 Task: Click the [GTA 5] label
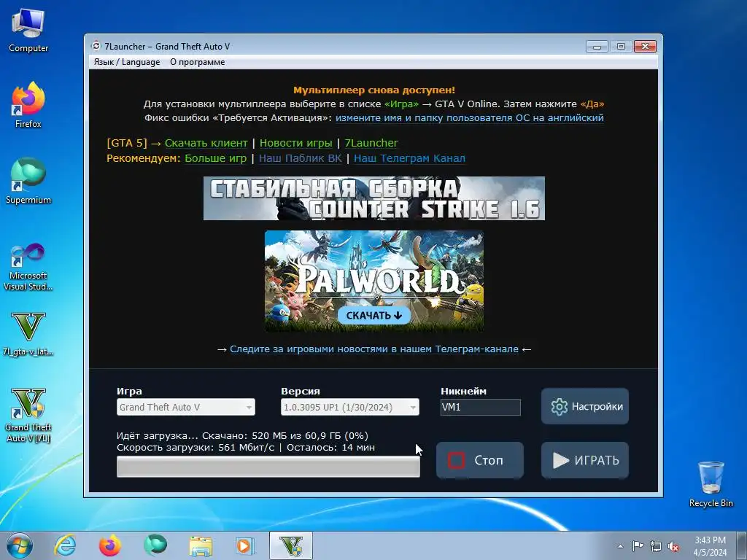[x=127, y=143]
